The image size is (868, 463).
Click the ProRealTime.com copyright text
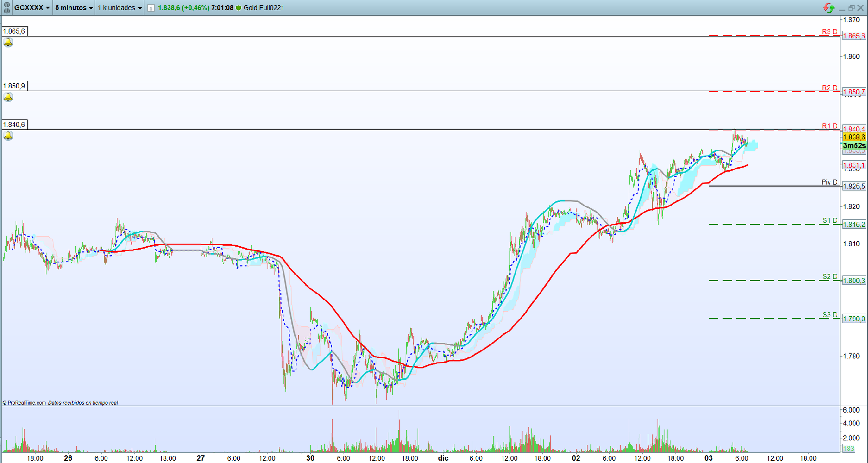click(24, 403)
